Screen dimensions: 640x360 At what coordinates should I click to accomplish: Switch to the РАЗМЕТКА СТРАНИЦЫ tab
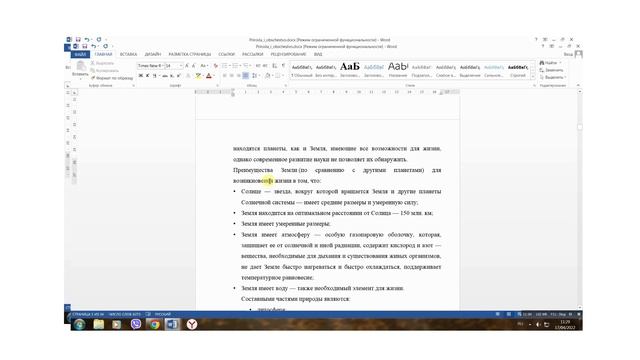pos(189,54)
